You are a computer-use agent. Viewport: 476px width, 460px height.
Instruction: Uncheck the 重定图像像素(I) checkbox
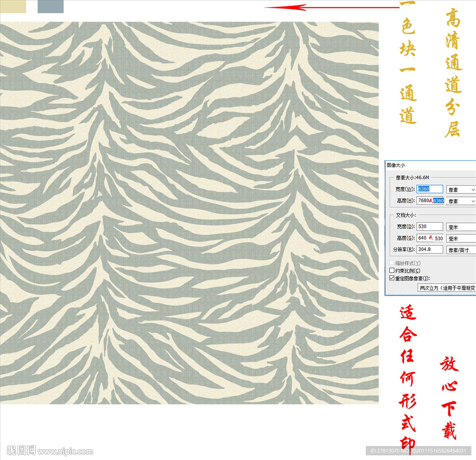click(x=392, y=278)
